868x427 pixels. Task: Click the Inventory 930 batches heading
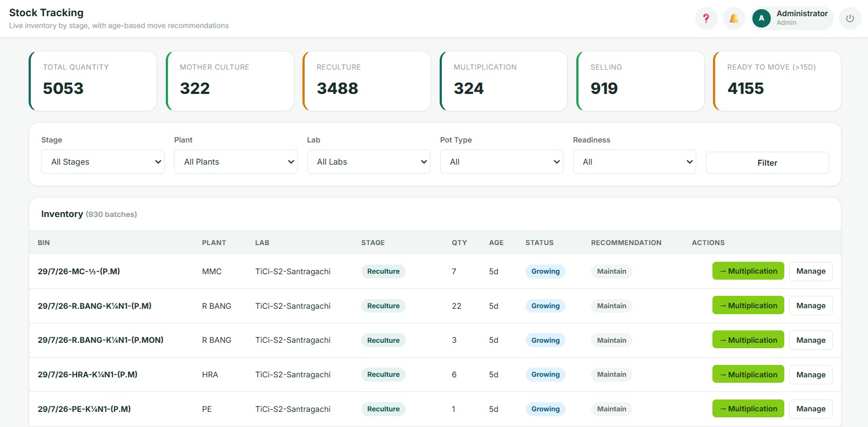coord(89,214)
